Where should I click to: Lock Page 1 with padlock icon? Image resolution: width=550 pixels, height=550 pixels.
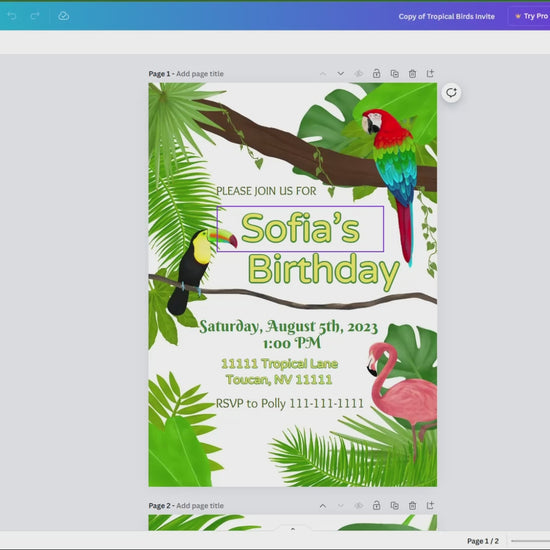pyautogui.click(x=376, y=74)
